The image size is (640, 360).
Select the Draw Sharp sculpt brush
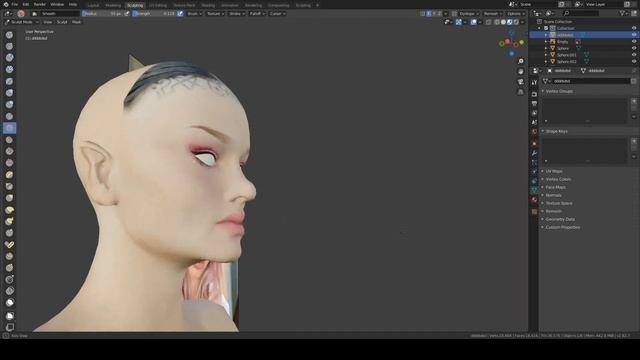click(x=9, y=47)
